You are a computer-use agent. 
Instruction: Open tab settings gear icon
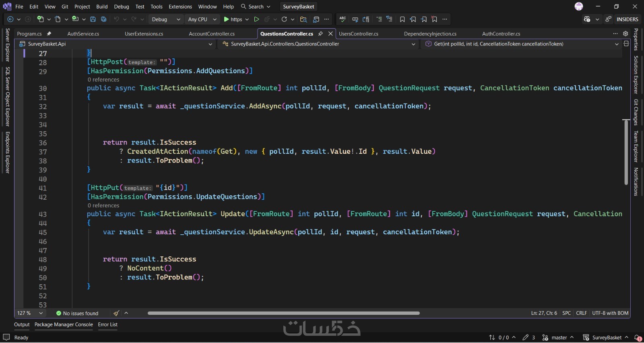click(625, 34)
